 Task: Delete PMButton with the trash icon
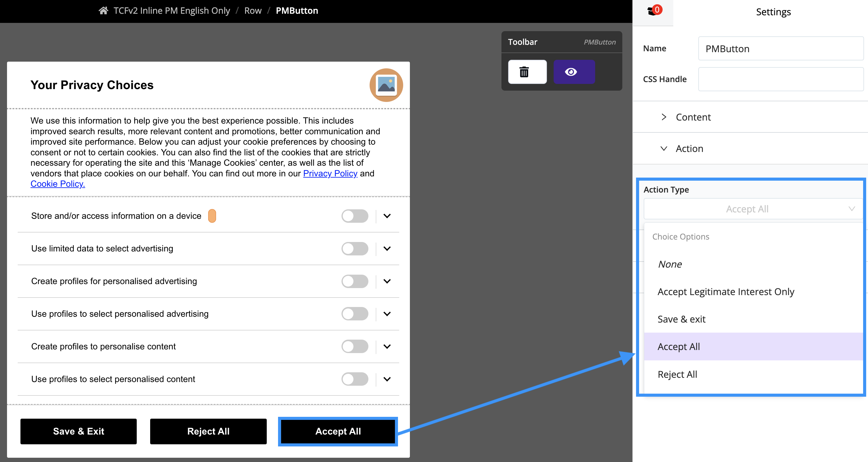click(x=527, y=72)
